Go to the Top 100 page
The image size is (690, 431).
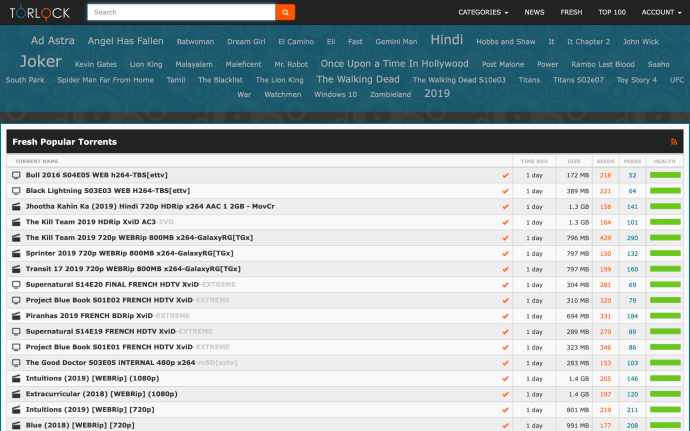pyautogui.click(x=612, y=12)
